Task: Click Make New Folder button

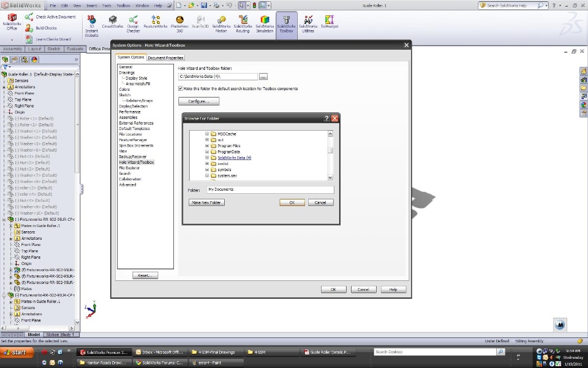Action: [x=206, y=202]
